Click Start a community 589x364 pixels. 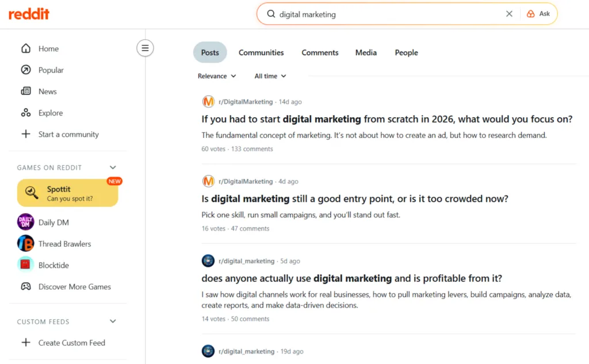point(68,134)
